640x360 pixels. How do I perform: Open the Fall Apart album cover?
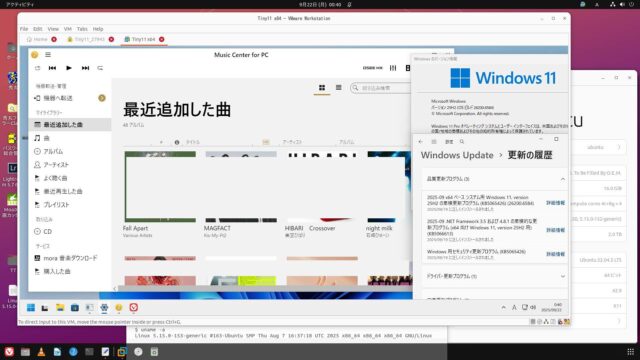[160, 187]
